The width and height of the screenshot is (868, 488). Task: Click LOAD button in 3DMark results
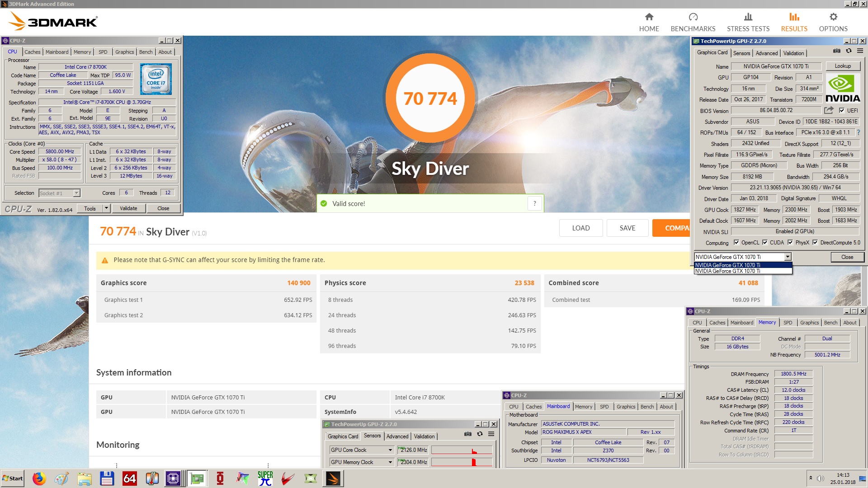[581, 228]
